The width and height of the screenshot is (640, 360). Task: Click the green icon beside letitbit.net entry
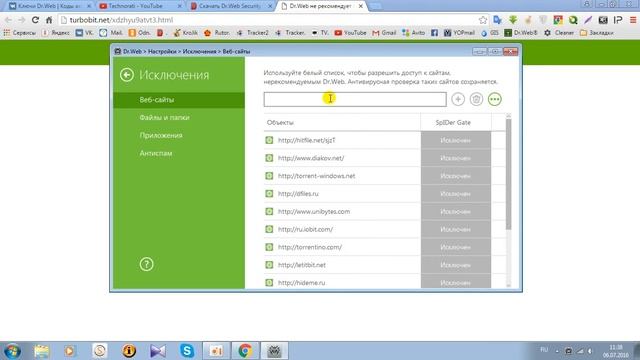[x=269, y=265]
